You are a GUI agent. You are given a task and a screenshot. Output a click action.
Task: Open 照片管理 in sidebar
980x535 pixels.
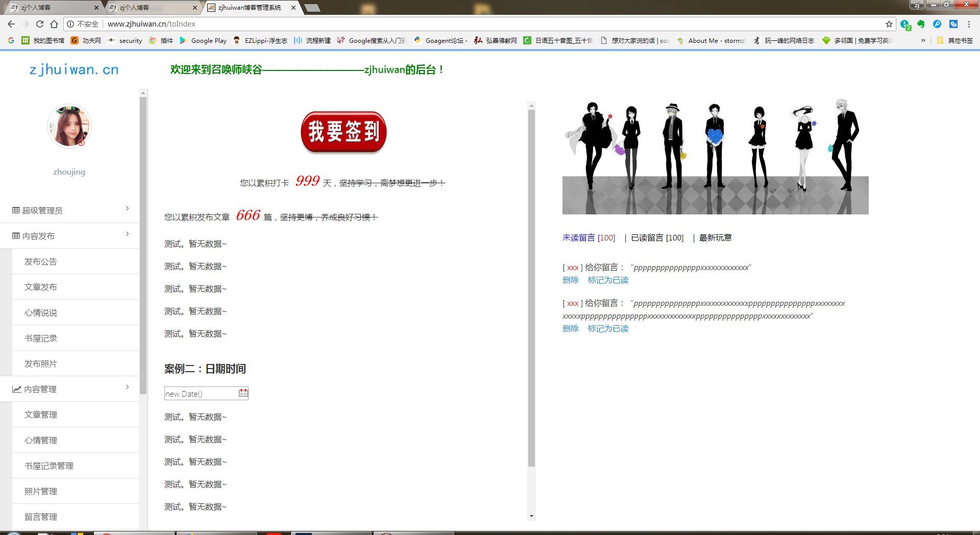coord(76,491)
